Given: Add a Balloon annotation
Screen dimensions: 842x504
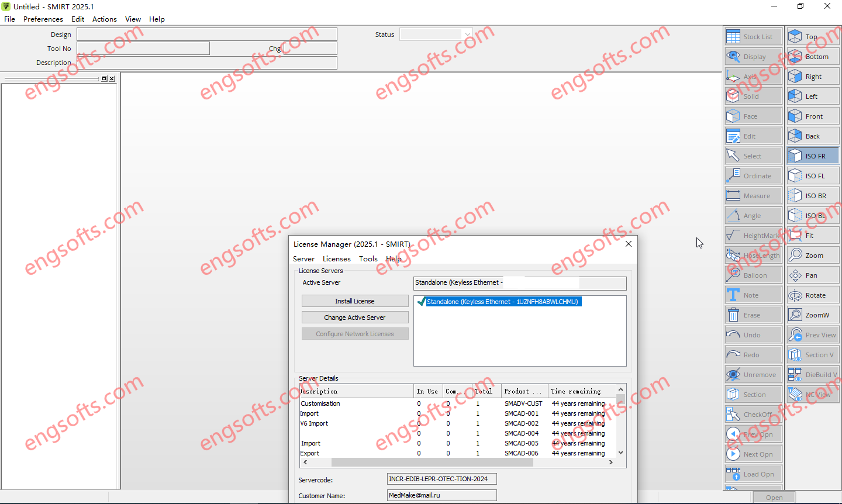Looking at the screenshot, I should point(753,275).
